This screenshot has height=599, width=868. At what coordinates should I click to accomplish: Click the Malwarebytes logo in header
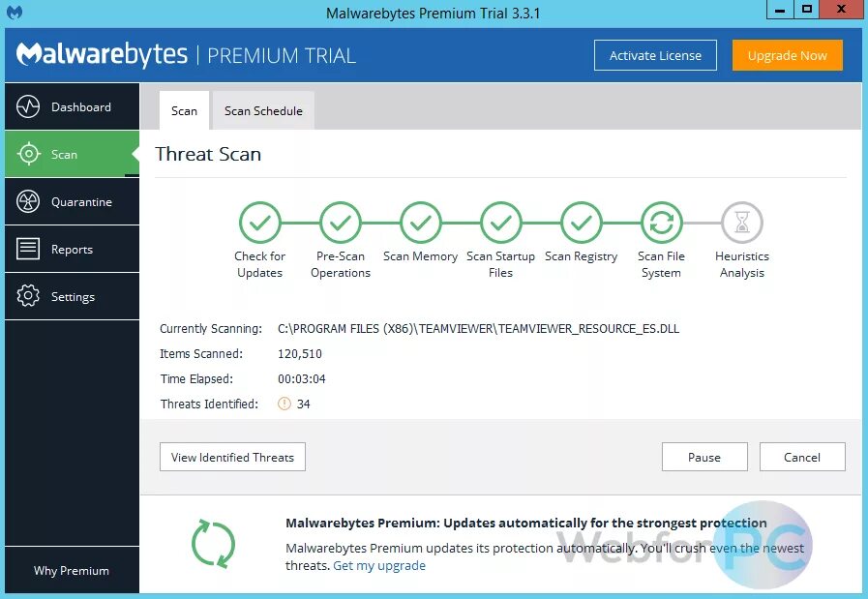tap(102, 54)
